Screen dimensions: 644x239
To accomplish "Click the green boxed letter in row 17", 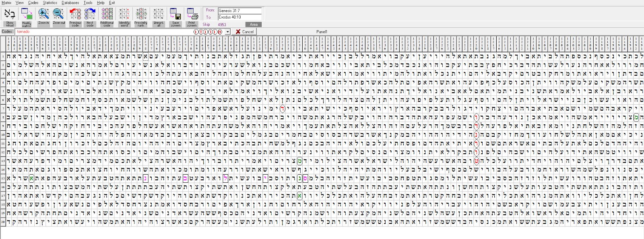I will [299, 196].
